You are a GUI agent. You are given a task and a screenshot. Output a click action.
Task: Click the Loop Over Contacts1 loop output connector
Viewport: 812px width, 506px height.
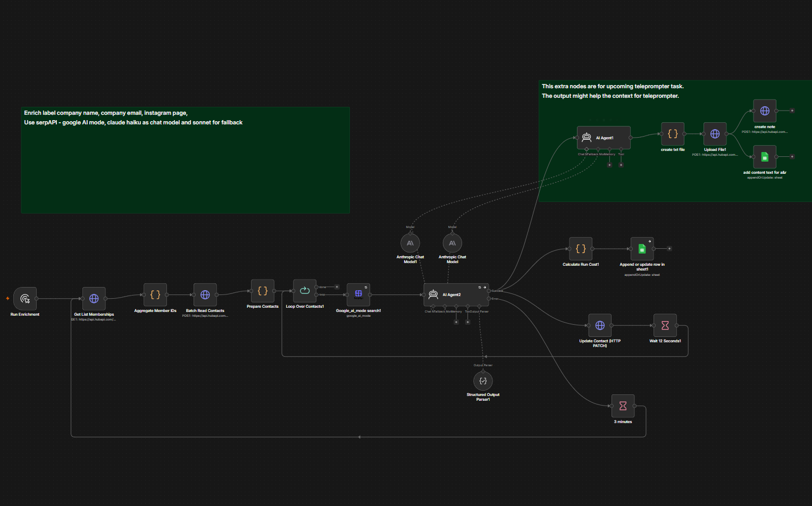pyautogui.click(x=316, y=294)
